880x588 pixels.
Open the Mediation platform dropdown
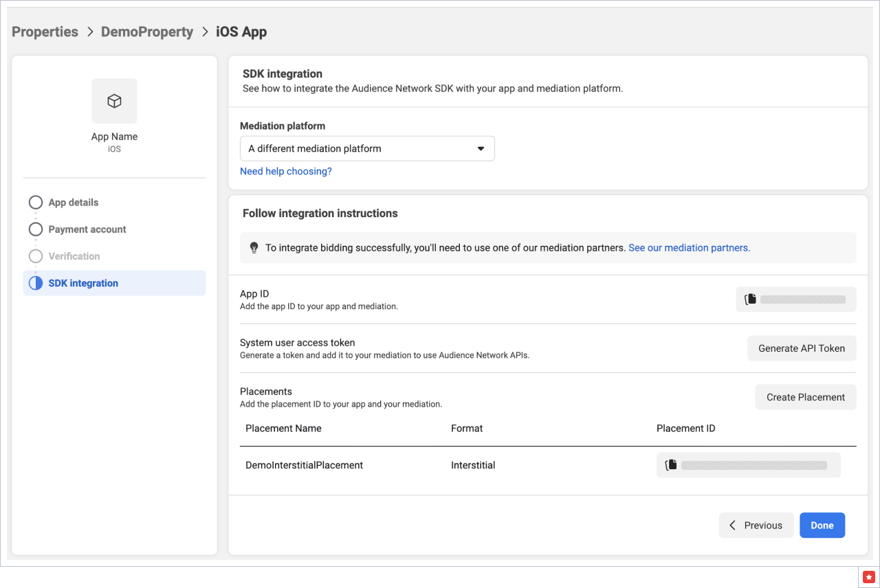[366, 148]
